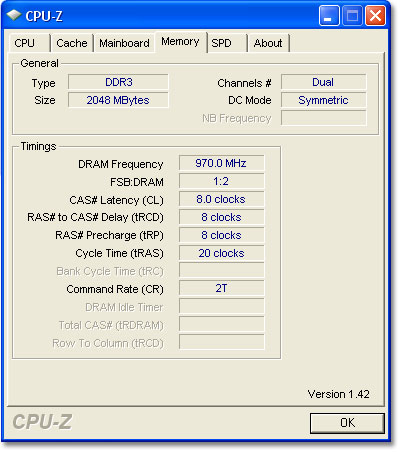
Task: Click the 8.0 clocks CAS Latency field
Action: [x=221, y=199]
